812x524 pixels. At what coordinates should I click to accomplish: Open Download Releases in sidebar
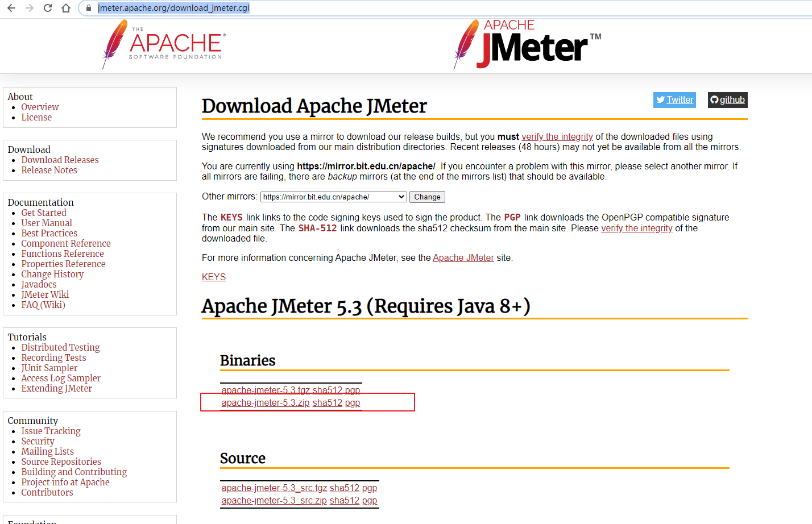coord(60,160)
